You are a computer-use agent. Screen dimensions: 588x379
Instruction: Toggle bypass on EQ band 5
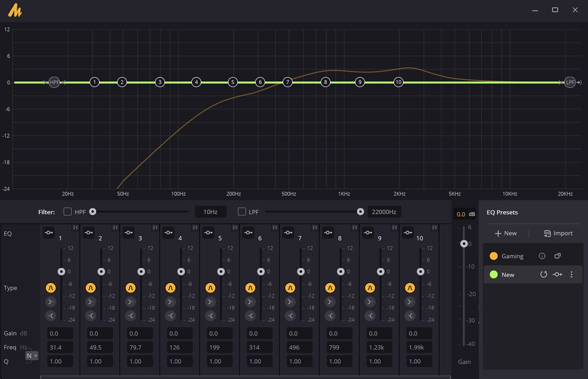(208, 233)
